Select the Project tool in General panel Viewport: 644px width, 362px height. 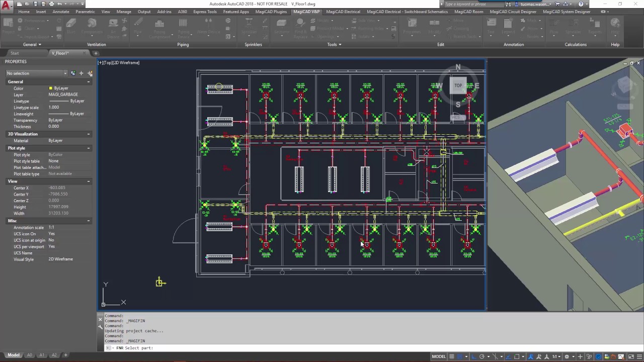[9, 26]
